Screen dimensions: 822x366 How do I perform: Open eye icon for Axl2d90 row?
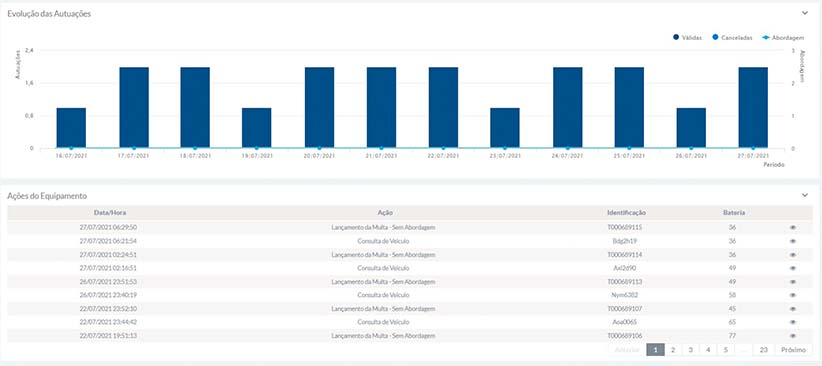coord(792,268)
